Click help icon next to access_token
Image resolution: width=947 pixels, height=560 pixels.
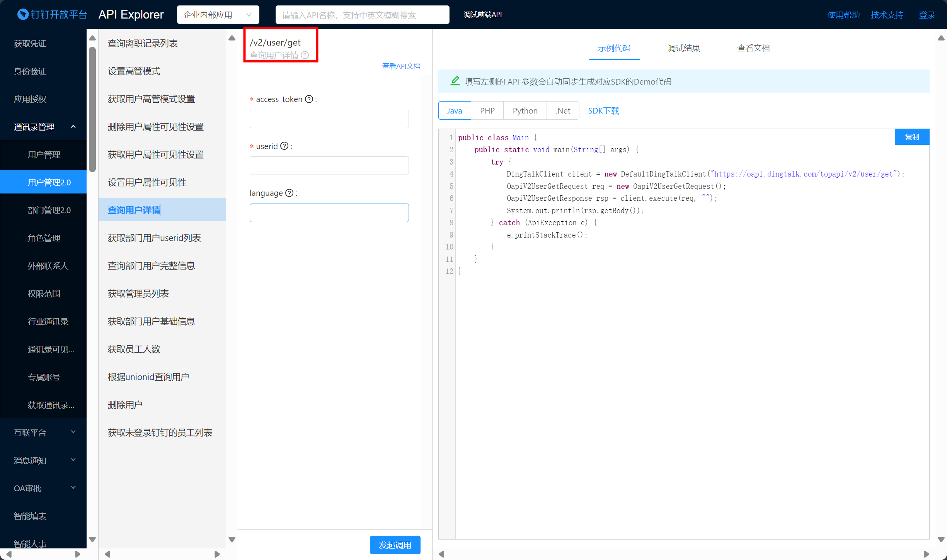309,99
